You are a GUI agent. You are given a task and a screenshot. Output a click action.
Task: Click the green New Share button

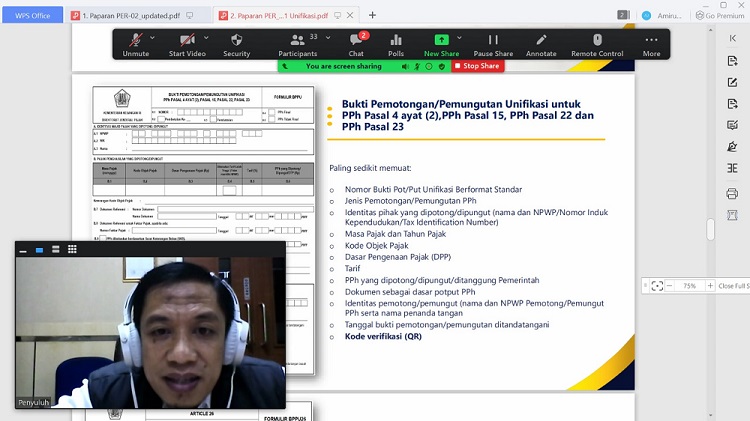point(441,44)
